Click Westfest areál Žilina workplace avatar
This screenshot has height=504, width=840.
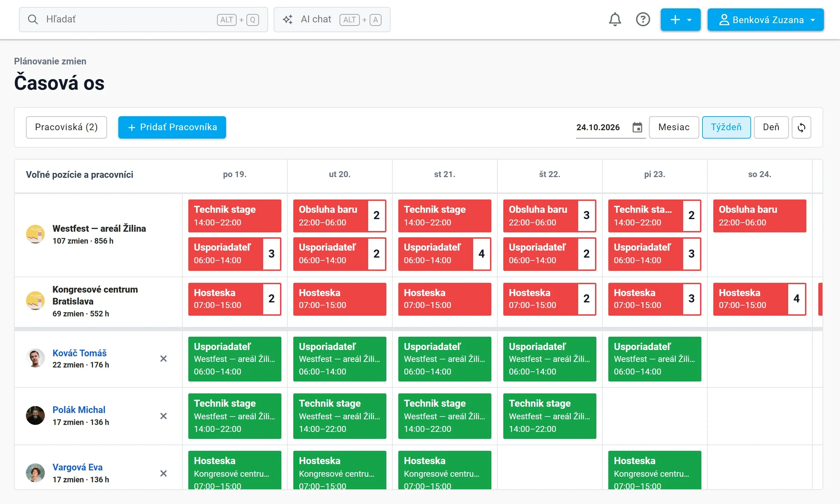point(35,234)
